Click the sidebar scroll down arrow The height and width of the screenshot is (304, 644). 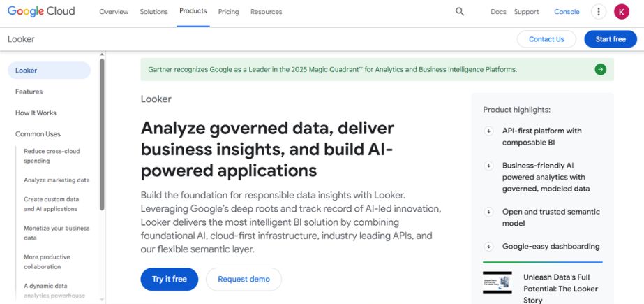point(102,300)
